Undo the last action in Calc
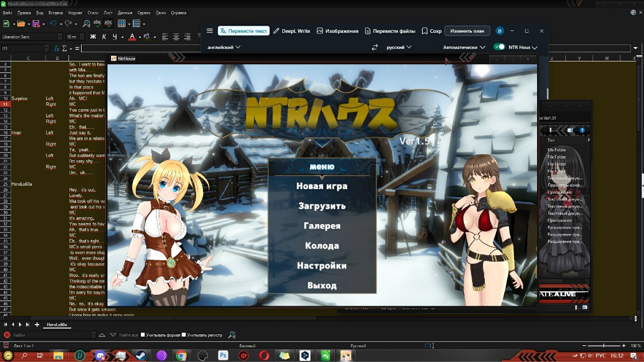Viewport: 644px width, 362px height. click(x=53, y=24)
